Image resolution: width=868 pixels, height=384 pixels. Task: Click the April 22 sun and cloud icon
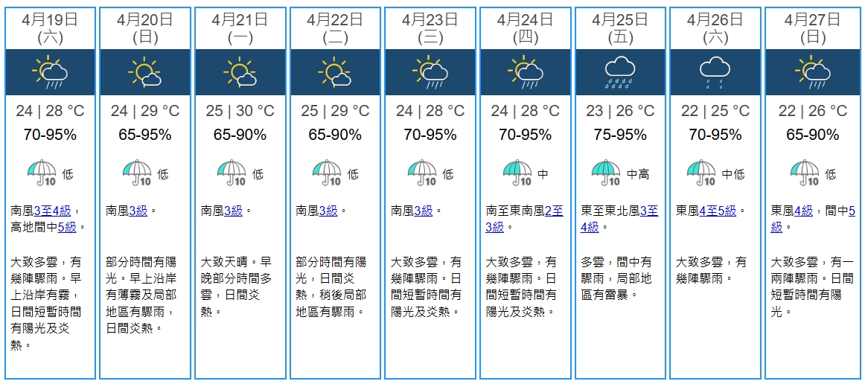pyautogui.click(x=335, y=72)
